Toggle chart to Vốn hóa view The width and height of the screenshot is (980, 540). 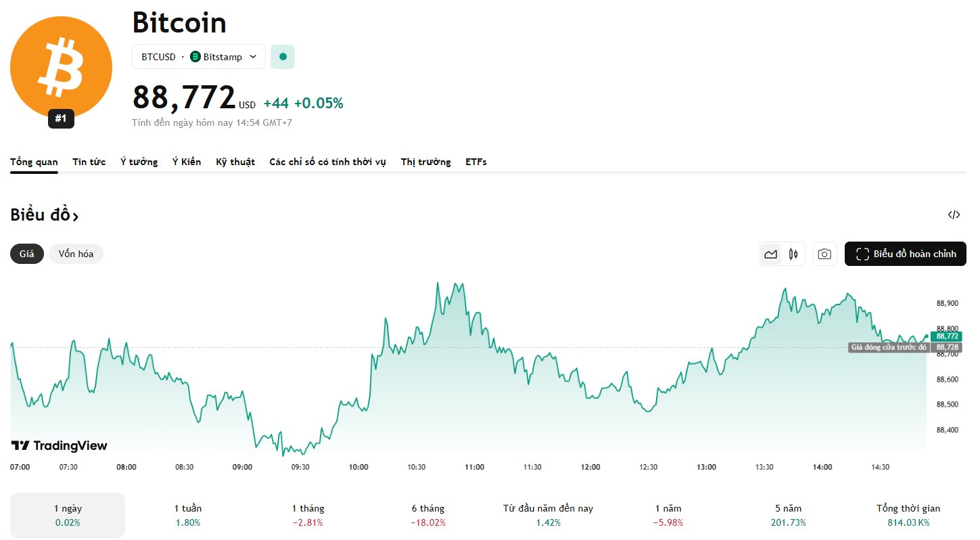[76, 254]
